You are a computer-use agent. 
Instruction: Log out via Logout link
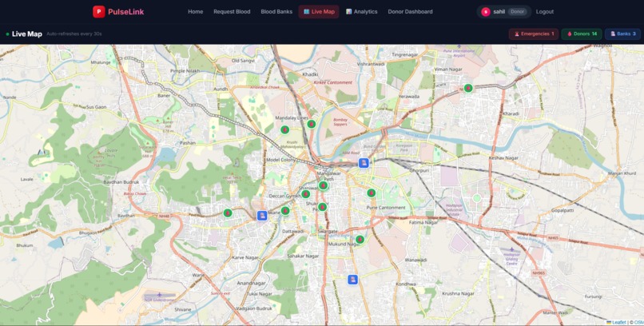pos(545,11)
